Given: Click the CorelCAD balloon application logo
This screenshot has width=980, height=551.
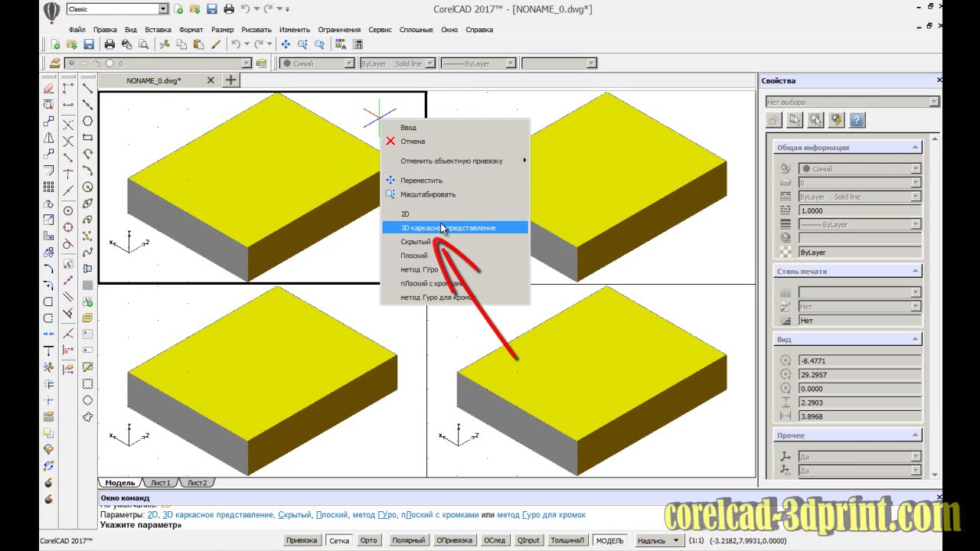Looking at the screenshot, I should 51,12.
